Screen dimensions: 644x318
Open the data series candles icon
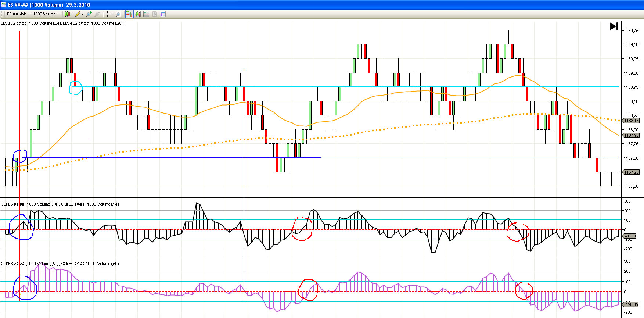(138, 14)
